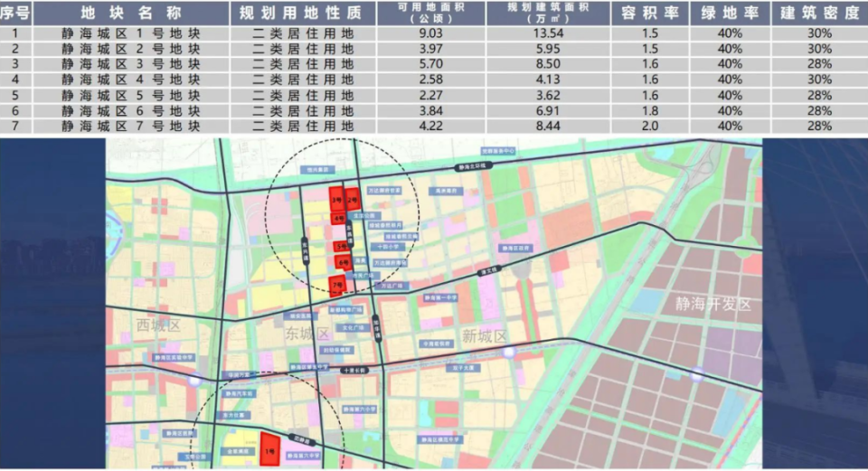The height and width of the screenshot is (471, 868).
Task: Click the 绿地率 column header
Action: click(730, 13)
